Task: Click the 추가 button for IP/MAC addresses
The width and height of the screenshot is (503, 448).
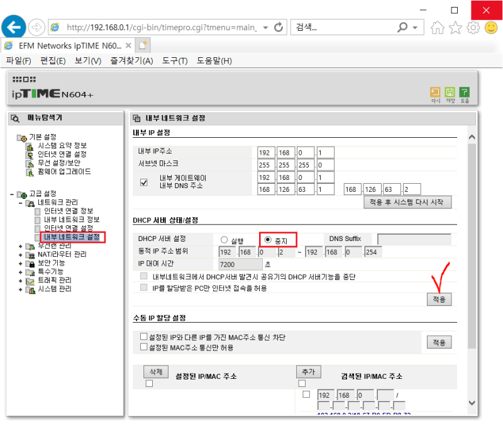Action: [309, 372]
